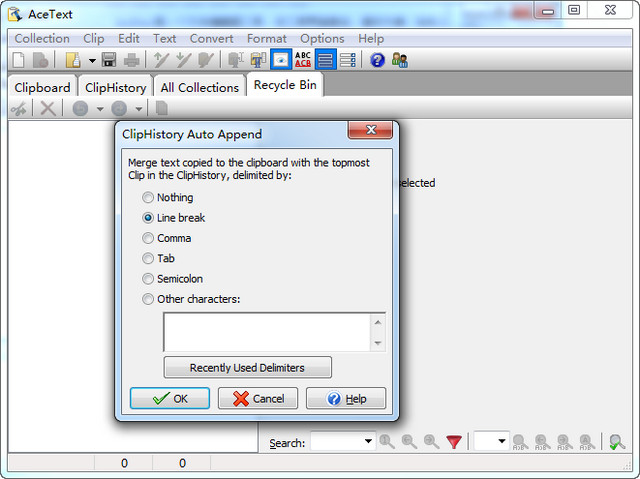This screenshot has height=479, width=640.
Task: Switch to the All Collections tab
Action: click(x=200, y=87)
